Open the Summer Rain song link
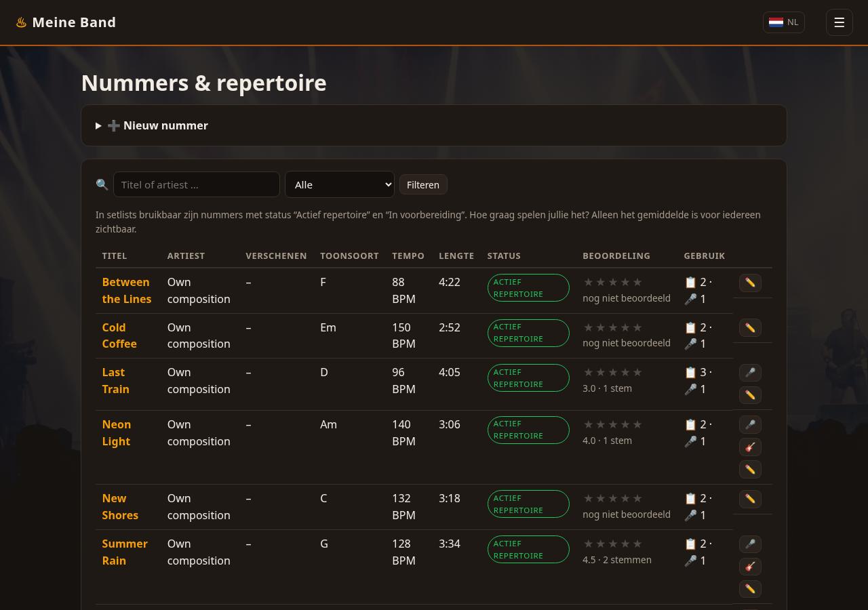The height and width of the screenshot is (610, 868). point(125,552)
